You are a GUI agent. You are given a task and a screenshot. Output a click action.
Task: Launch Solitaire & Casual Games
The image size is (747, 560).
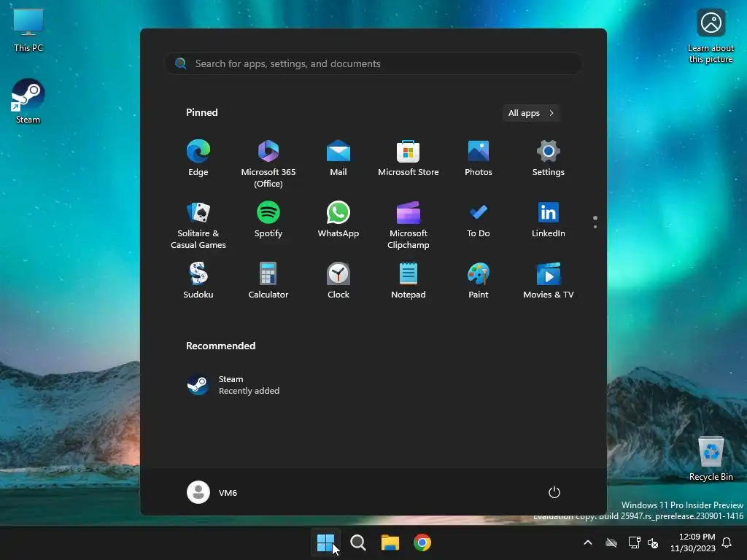click(x=198, y=225)
